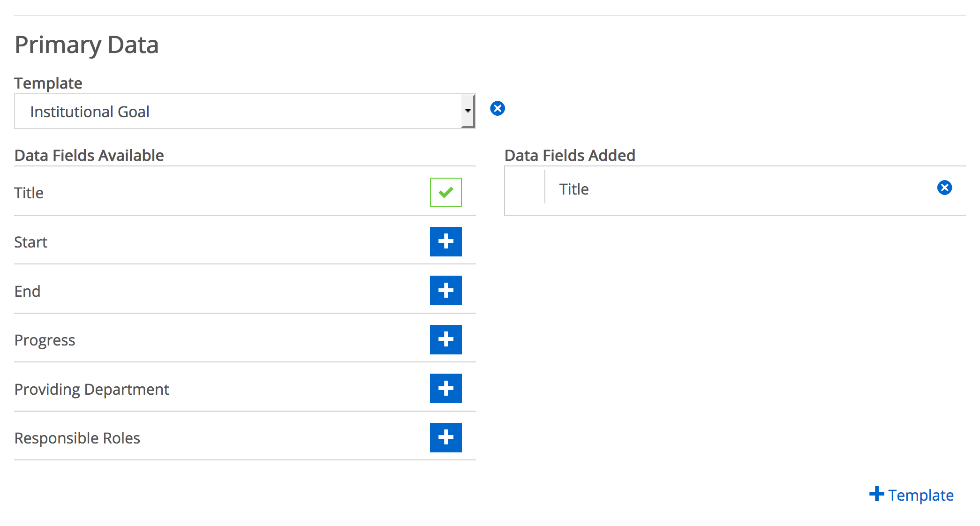Viewport: 980px width, 526px height.
Task: Click the Start field label
Action: tap(31, 242)
